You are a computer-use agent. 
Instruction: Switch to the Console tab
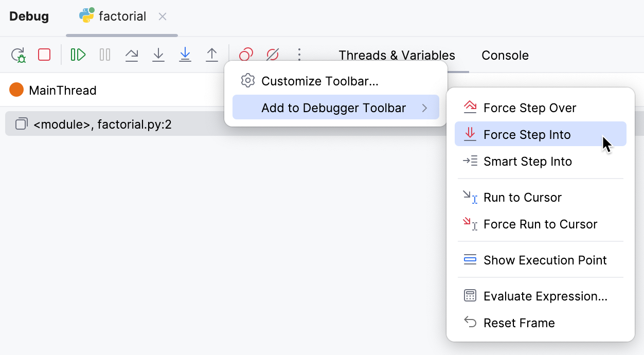[505, 56]
